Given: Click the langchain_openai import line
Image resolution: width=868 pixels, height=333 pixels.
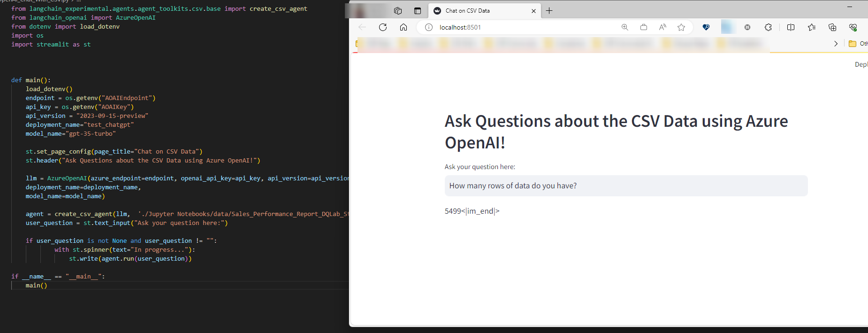Looking at the screenshot, I should point(84,18).
